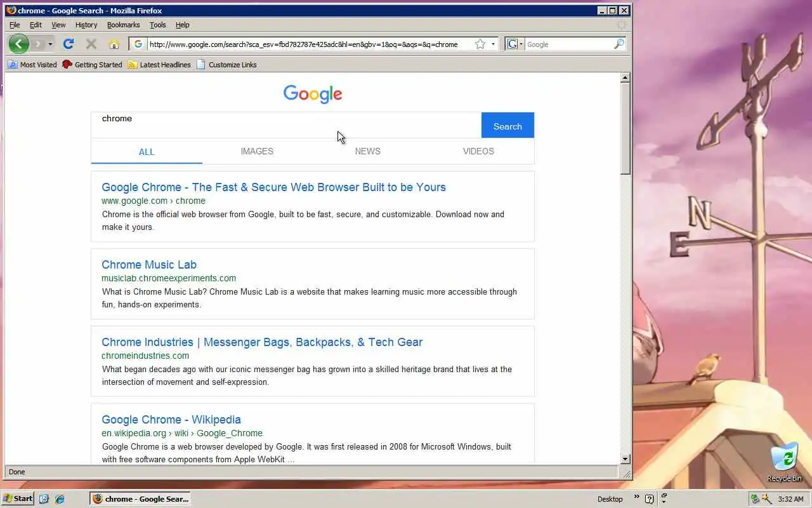Click the status bar resize grip
This screenshot has height=508, width=812.
(627, 474)
